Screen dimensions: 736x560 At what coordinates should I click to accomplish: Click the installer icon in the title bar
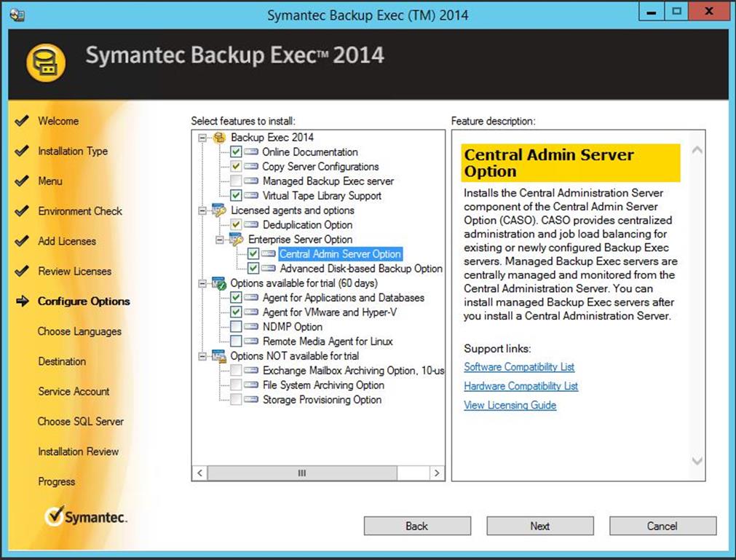[17, 15]
